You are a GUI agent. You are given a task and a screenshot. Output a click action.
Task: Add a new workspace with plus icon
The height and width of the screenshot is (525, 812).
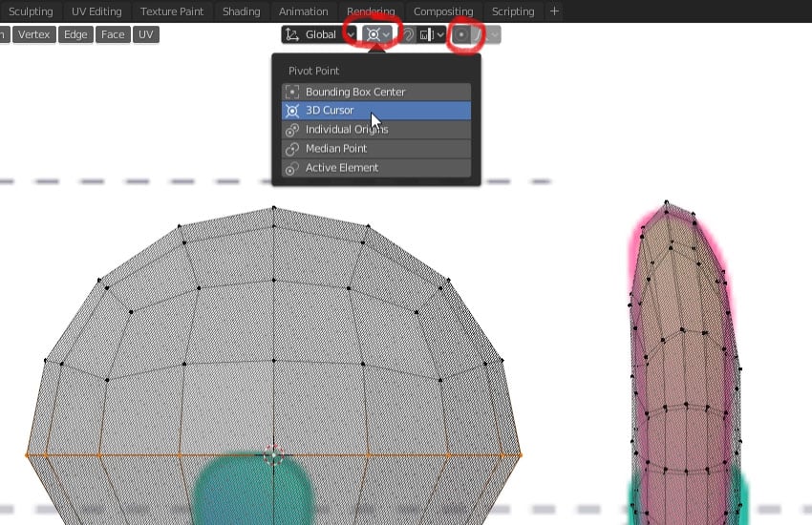pyautogui.click(x=554, y=11)
